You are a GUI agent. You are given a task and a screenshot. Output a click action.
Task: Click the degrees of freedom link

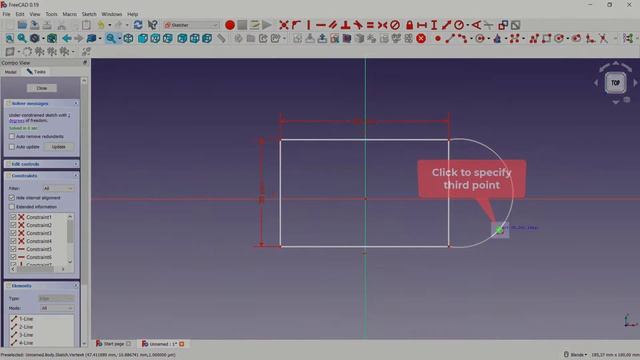tap(17, 121)
